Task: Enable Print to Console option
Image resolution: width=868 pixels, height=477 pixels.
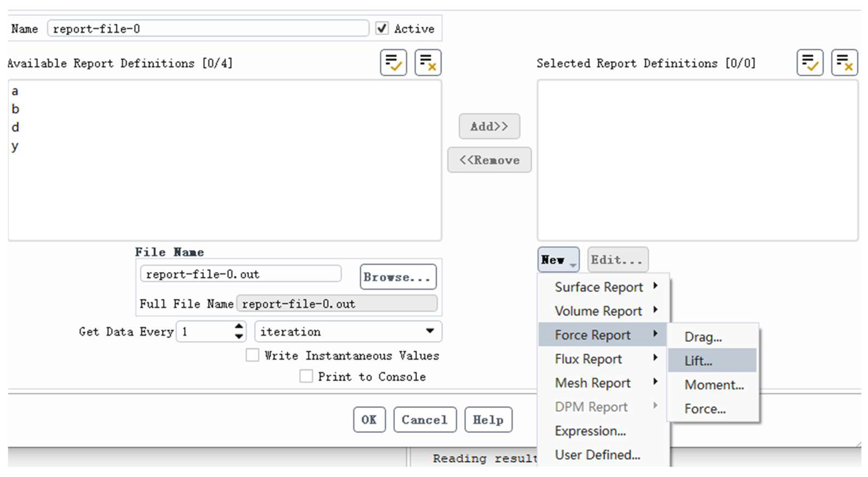Action: pyautogui.click(x=306, y=376)
